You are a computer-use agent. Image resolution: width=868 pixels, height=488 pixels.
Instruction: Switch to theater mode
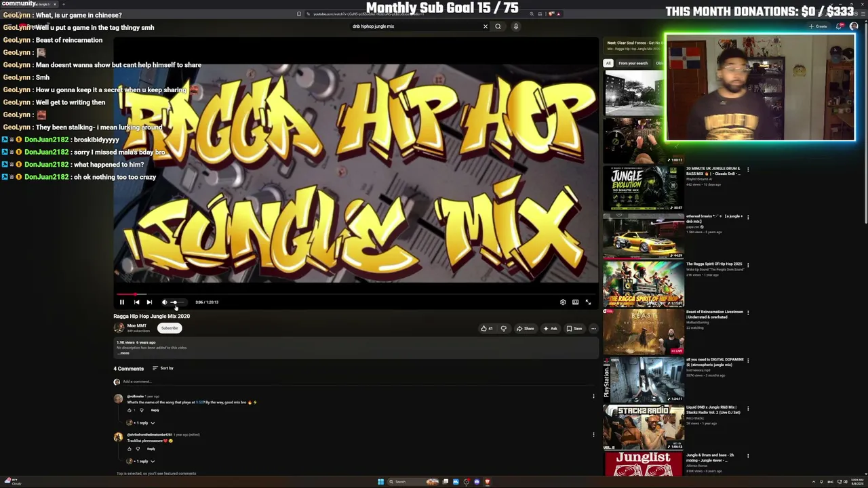pyautogui.click(x=575, y=302)
